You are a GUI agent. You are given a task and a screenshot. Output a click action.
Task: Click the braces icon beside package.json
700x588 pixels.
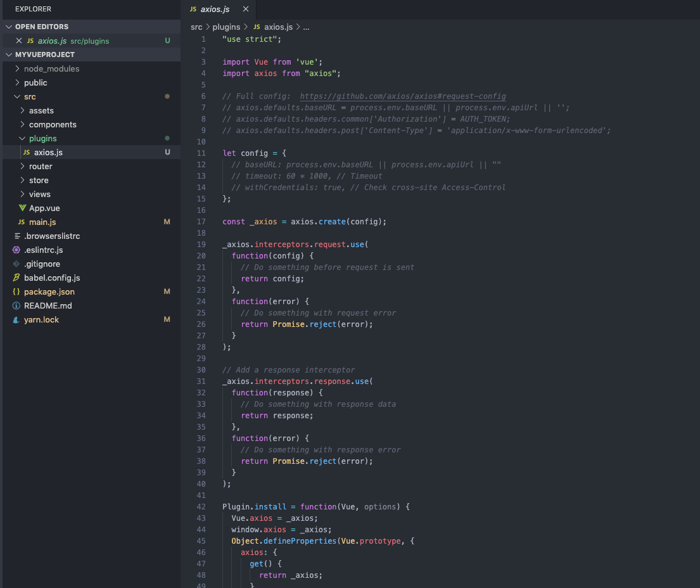pos(16,291)
